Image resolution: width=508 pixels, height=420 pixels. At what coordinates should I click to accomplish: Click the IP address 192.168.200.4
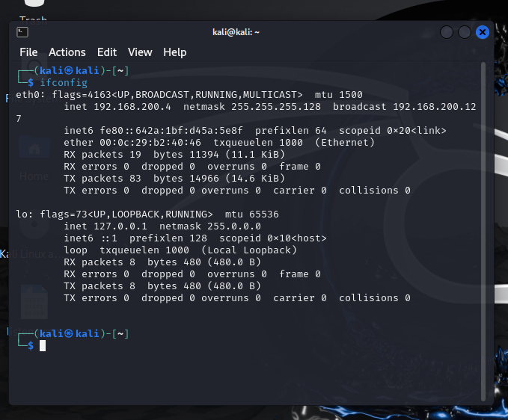[x=132, y=107]
